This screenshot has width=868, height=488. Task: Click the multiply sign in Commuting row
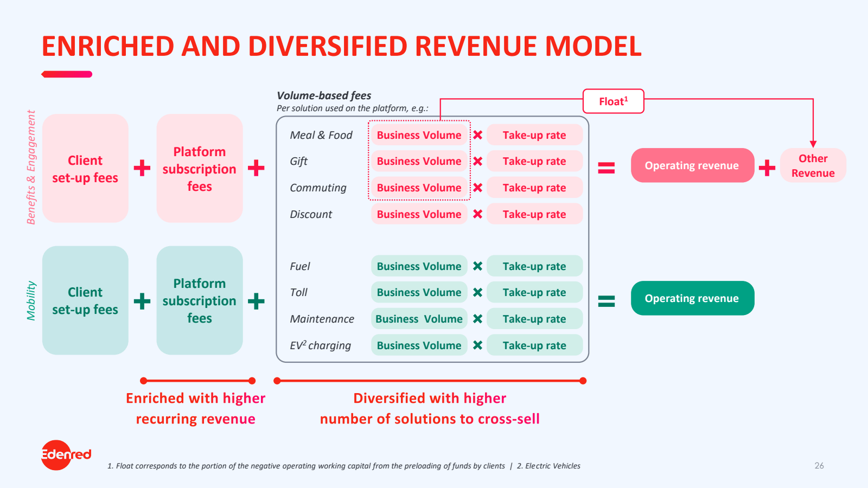pos(477,188)
